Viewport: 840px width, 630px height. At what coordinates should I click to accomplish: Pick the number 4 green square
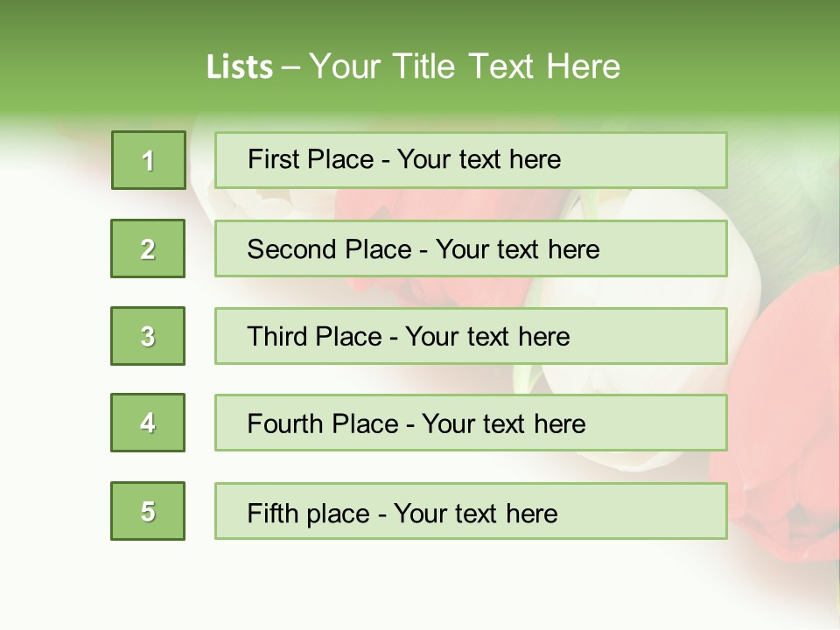(148, 423)
